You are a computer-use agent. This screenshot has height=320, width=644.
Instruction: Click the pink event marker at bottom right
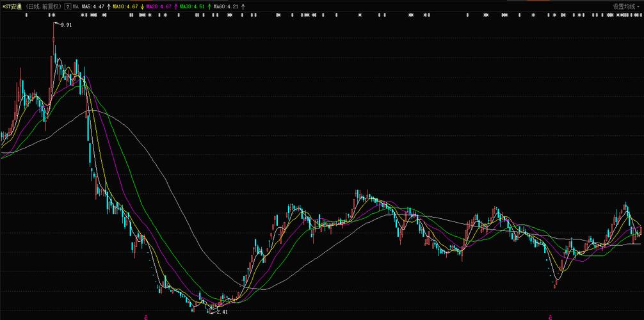pos(549,316)
